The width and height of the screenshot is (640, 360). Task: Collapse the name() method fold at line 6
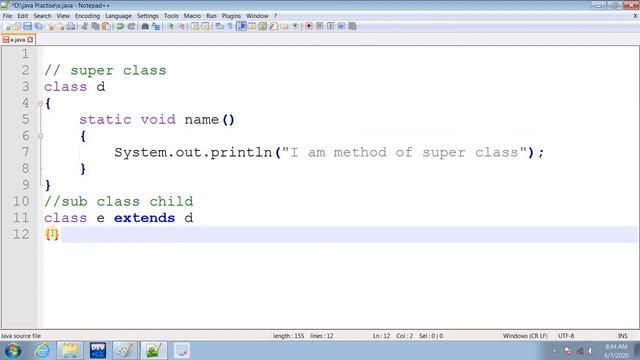(40, 136)
